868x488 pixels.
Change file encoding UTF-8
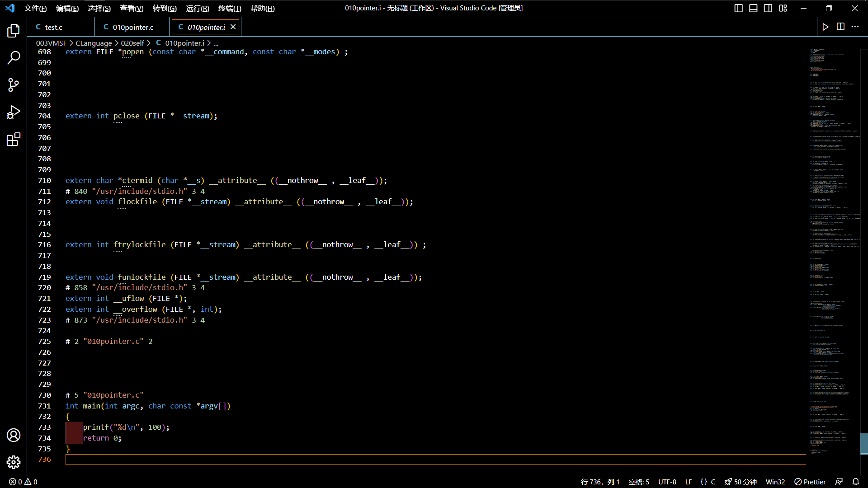[x=667, y=482]
